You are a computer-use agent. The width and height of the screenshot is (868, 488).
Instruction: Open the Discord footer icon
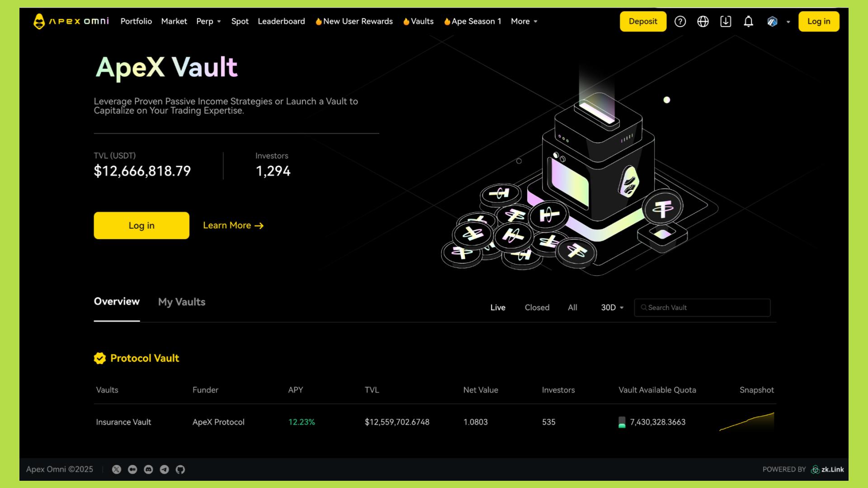(x=148, y=469)
